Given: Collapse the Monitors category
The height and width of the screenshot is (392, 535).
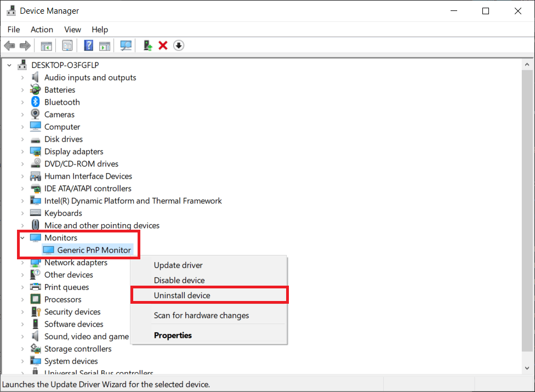Looking at the screenshot, I should point(22,237).
